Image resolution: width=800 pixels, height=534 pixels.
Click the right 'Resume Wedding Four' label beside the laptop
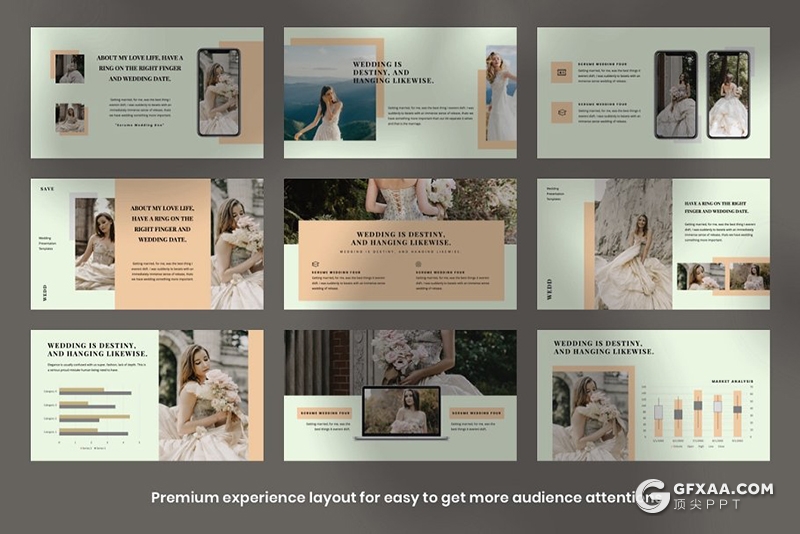476,412
